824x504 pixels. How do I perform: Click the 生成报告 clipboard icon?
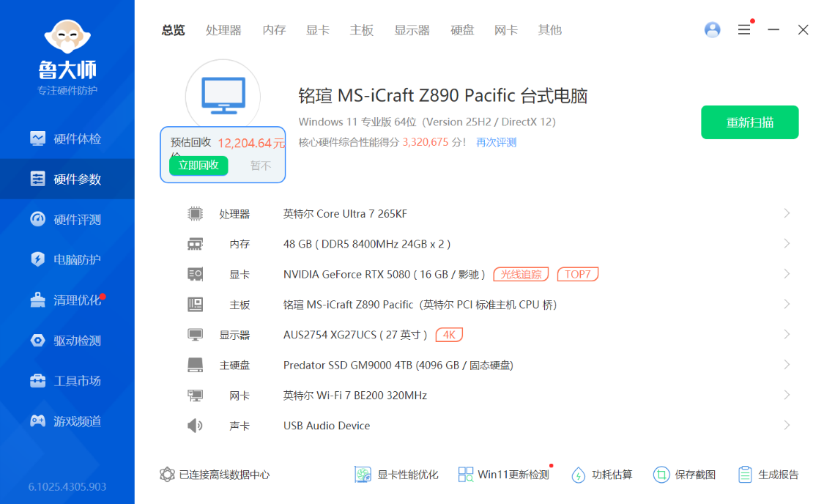(x=745, y=475)
